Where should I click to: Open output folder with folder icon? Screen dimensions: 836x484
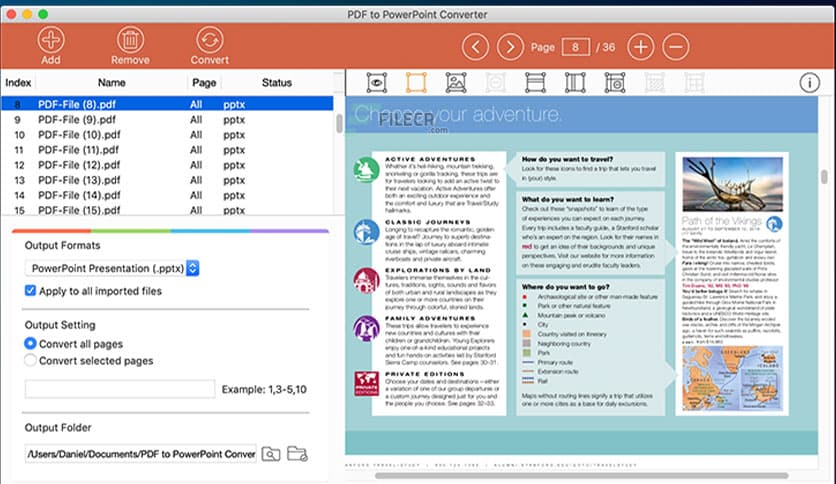click(x=297, y=454)
